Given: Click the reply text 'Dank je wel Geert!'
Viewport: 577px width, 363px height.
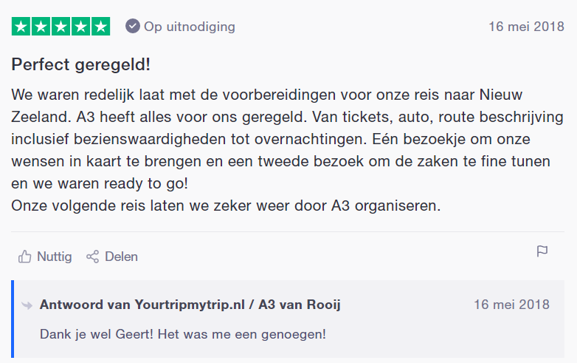Looking at the screenshot, I should point(96,334).
